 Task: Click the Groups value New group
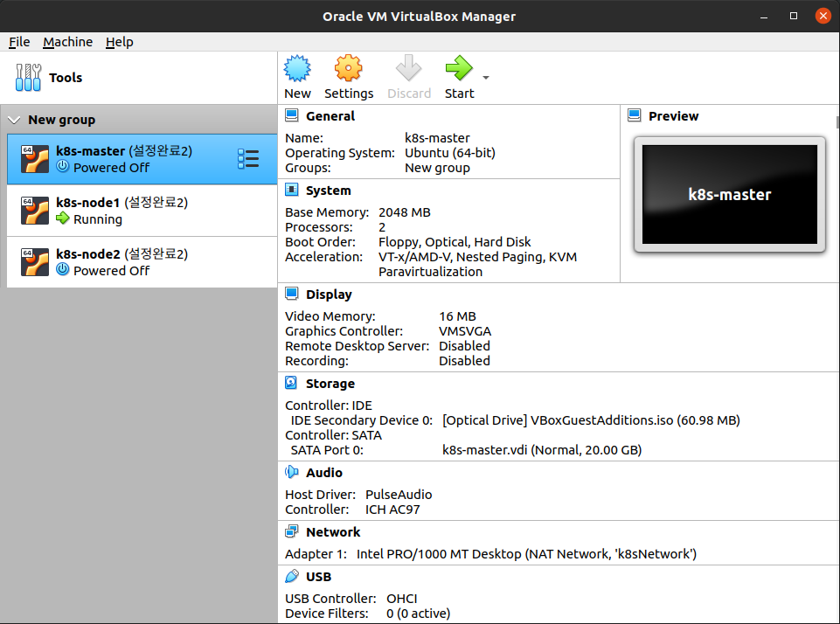437,168
